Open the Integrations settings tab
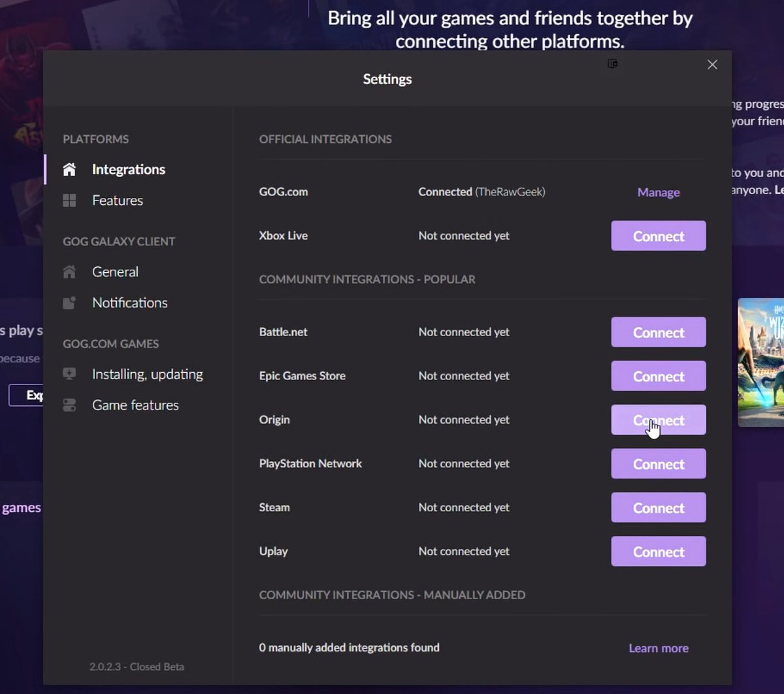Image resolution: width=784 pixels, height=694 pixels. pos(128,170)
